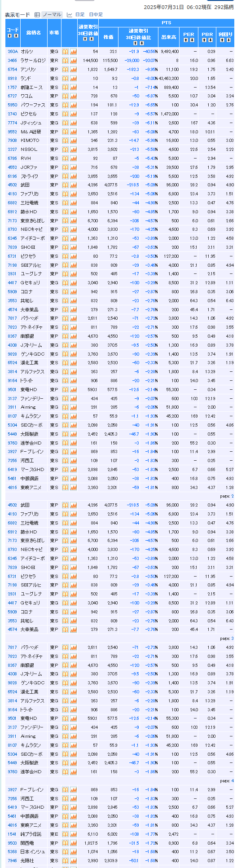
Task: Open stock code 6786 link
Action: (12, 158)
